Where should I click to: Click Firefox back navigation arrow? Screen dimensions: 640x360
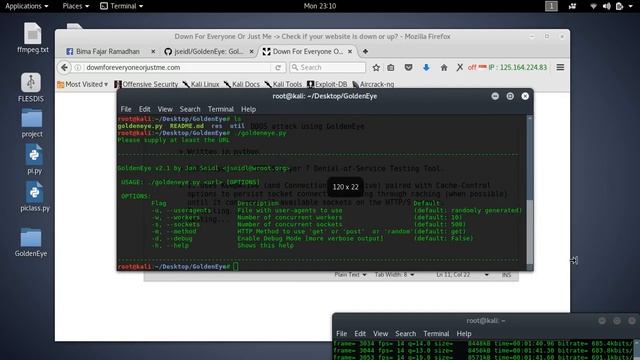click(x=64, y=67)
